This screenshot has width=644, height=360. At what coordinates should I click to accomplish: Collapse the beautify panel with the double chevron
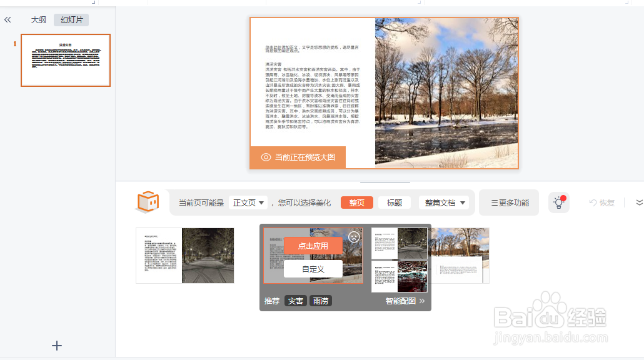coord(639,202)
